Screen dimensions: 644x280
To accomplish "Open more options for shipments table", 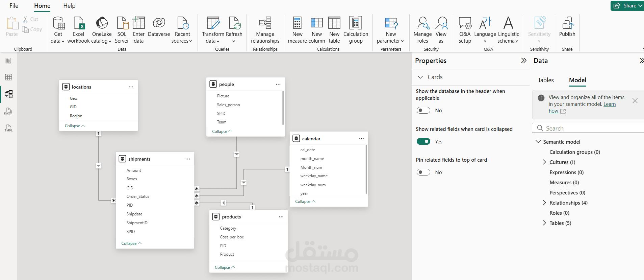I will pos(188,159).
